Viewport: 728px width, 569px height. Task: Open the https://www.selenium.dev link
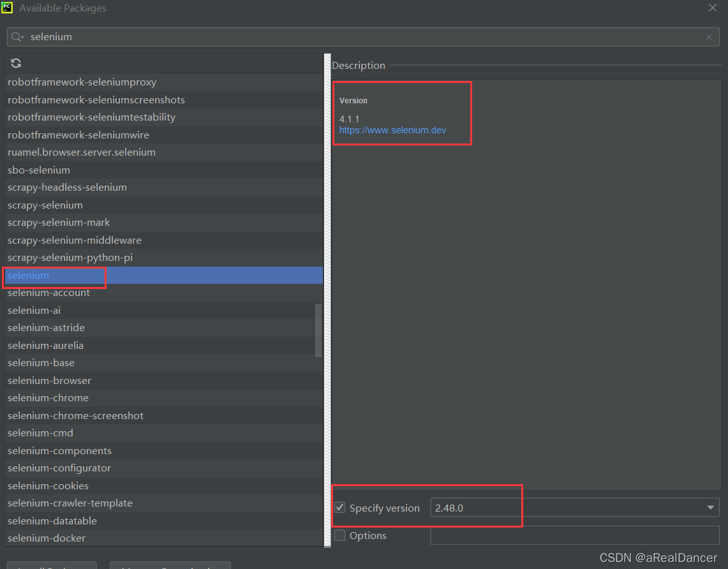click(392, 130)
